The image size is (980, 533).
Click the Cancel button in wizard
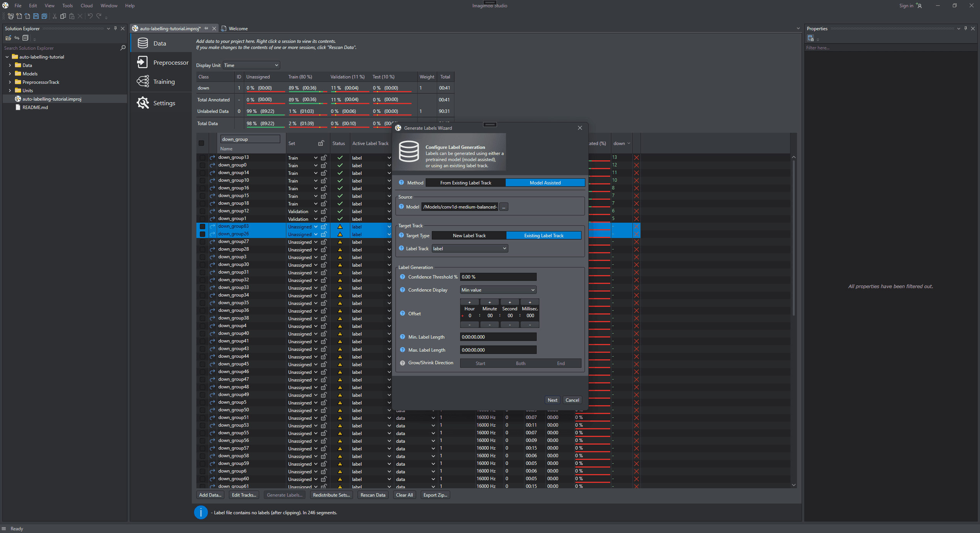pos(572,399)
